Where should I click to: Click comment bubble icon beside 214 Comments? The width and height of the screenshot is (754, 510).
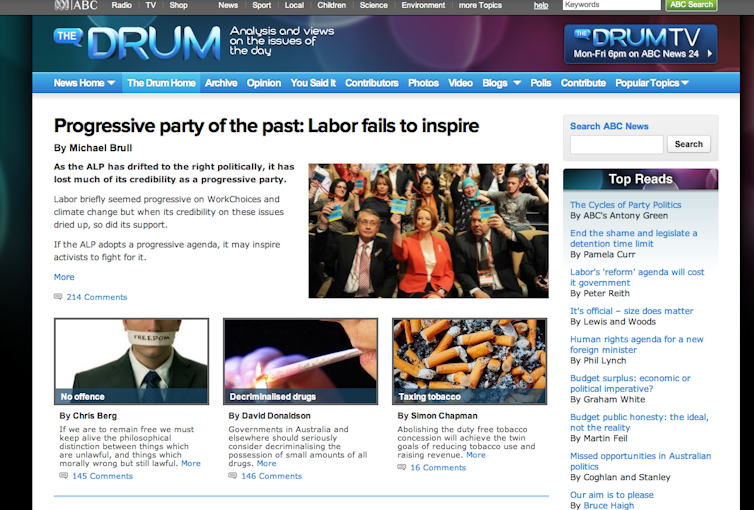58,297
